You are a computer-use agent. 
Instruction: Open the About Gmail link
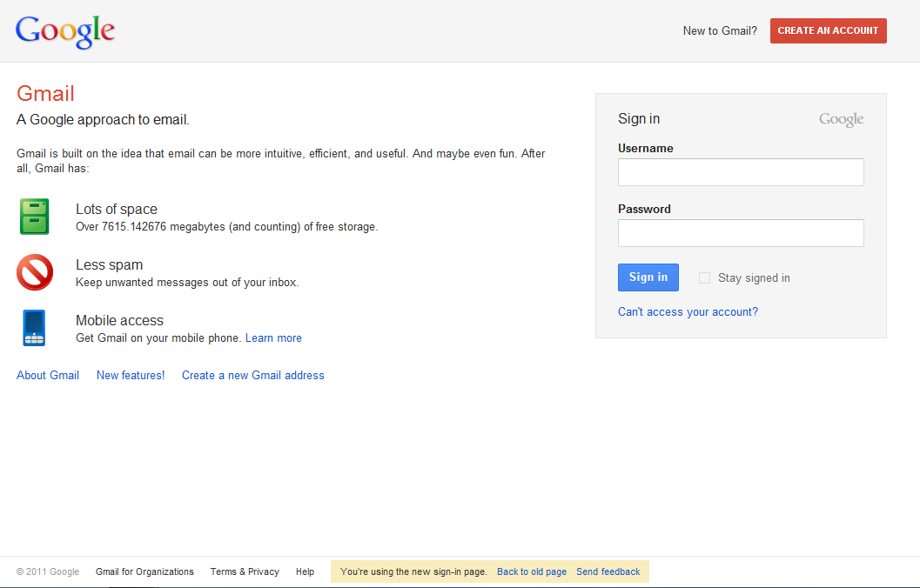click(48, 375)
